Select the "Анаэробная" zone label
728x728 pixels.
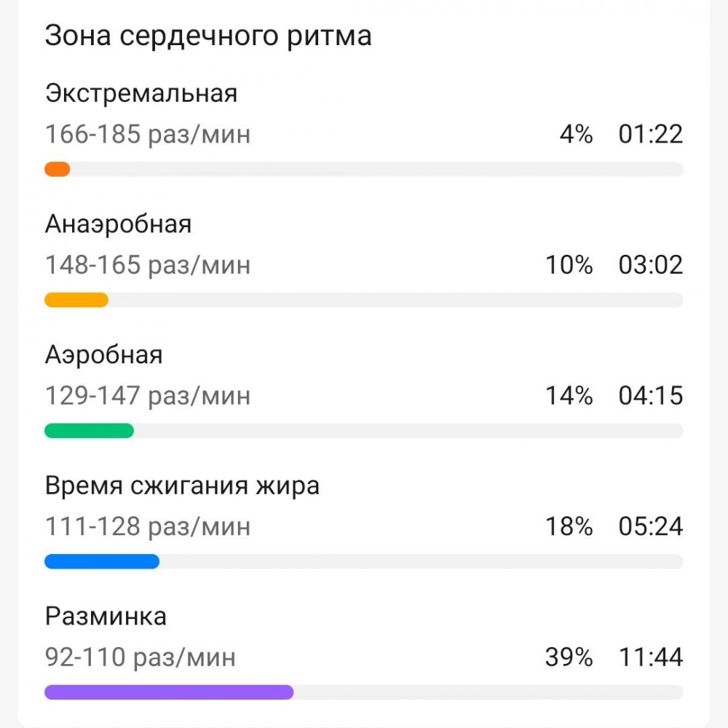[x=119, y=223]
